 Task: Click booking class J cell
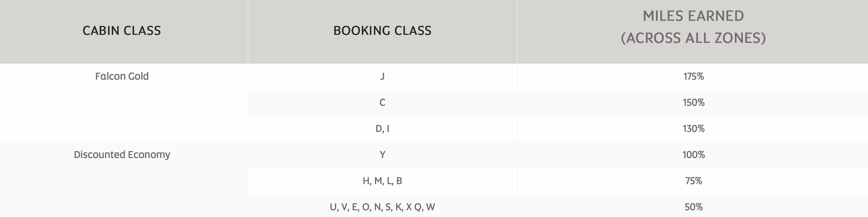(x=382, y=77)
